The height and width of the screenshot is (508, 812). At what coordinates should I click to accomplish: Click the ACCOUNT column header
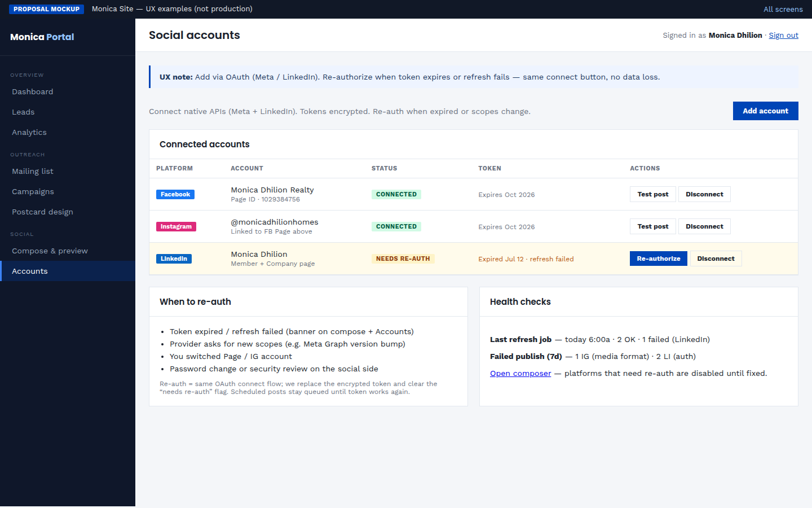(x=246, y=168)
